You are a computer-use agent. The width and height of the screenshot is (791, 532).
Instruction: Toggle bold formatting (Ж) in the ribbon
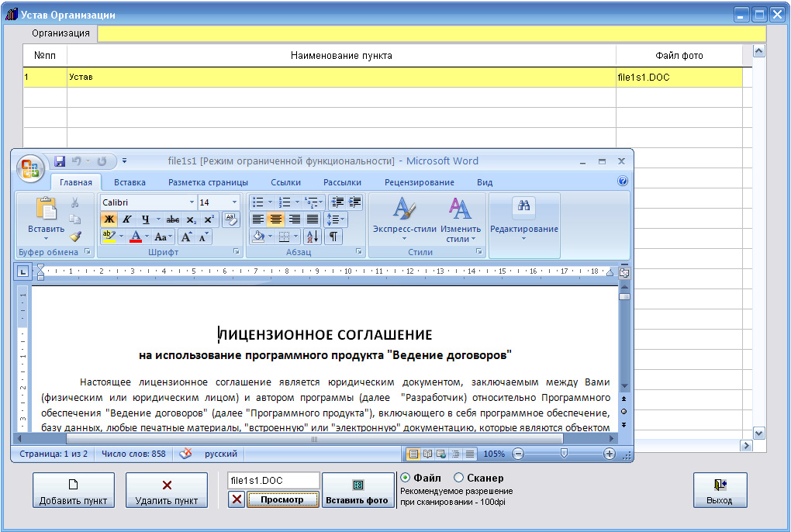109,219
